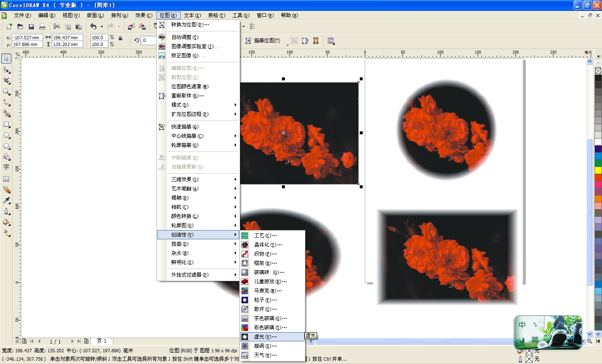The width and height of the screenshot is (602, 364).
Task: Cut selection with the scissors icon
Action: 57,27
